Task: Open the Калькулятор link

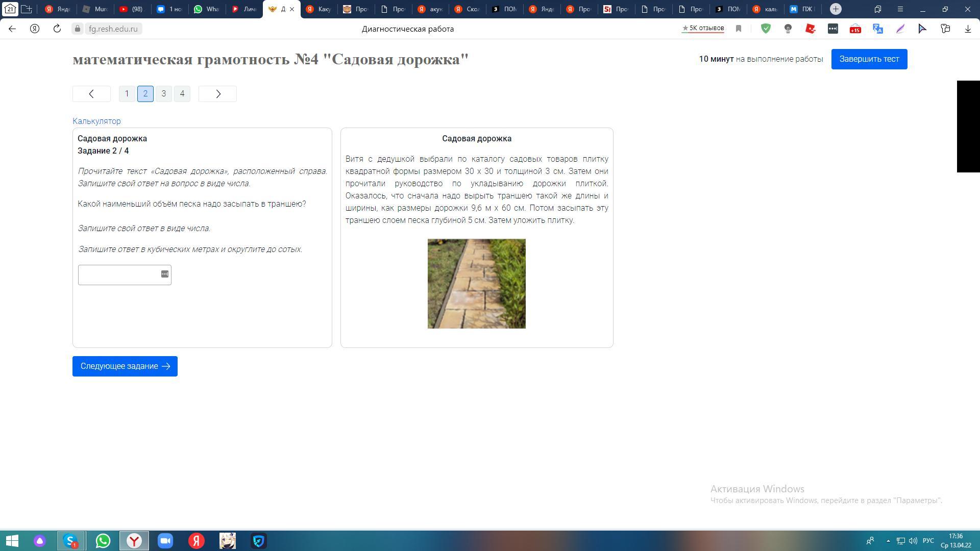Action: coord(96,121)
